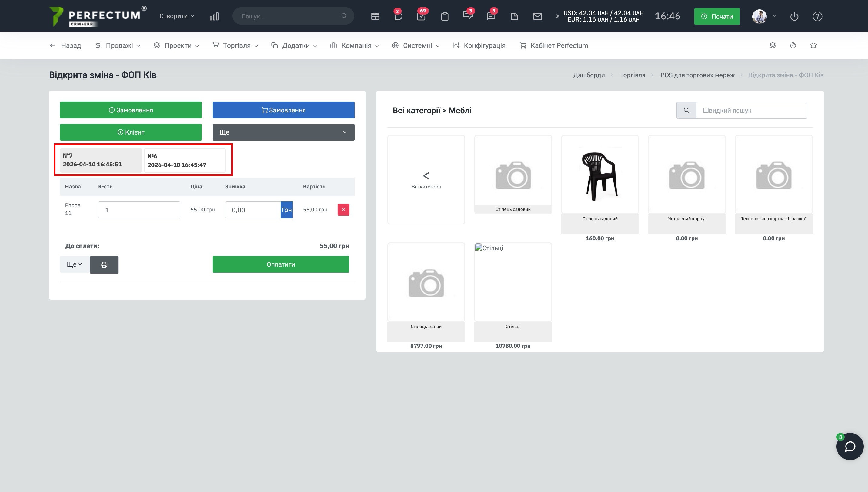Add current page to favorites star

coord(813,45)
